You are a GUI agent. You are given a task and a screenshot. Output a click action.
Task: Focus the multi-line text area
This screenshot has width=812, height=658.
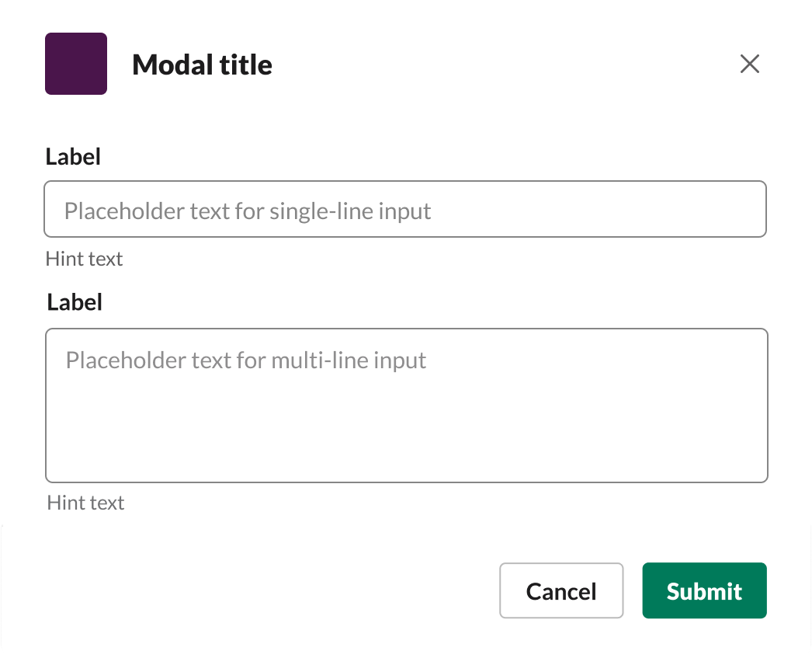[x=407, y=406]
